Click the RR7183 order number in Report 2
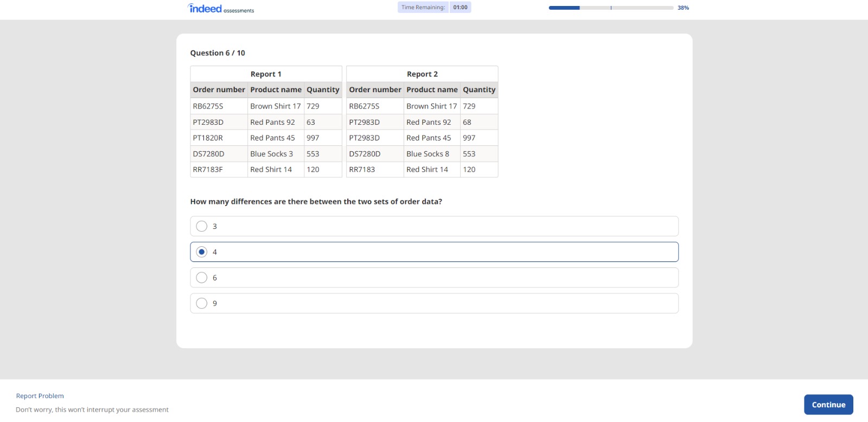Image resolution: width=868 pixels, height=422 pixels. [362, 170]
